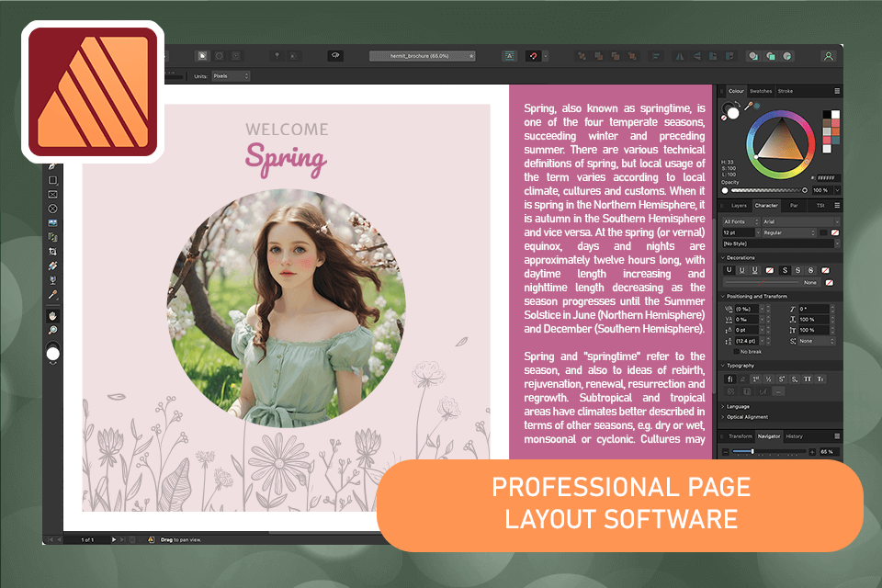Toggle superscript S typography button
This screenshot has height=588, width=882.
781,379
